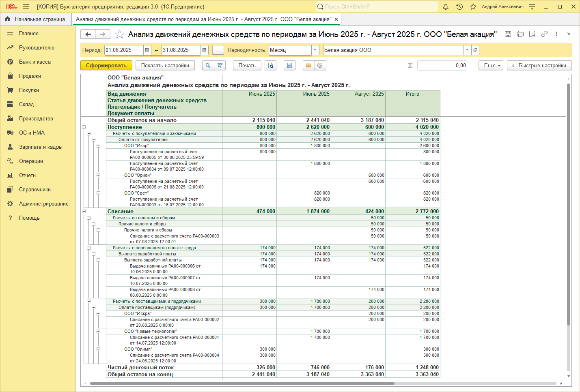Click the print preview icon
580x392 pixels.
[x=271, y=65]
